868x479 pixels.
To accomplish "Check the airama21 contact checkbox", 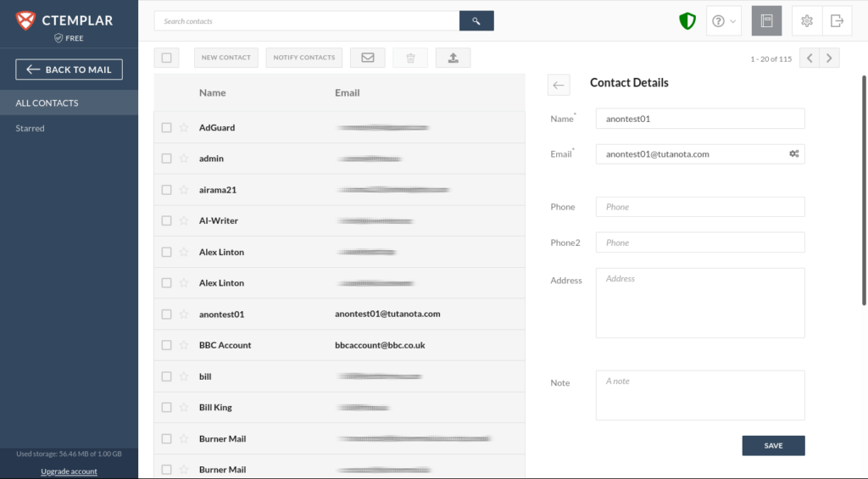I will pyautogui.click(x=167, y=189).
